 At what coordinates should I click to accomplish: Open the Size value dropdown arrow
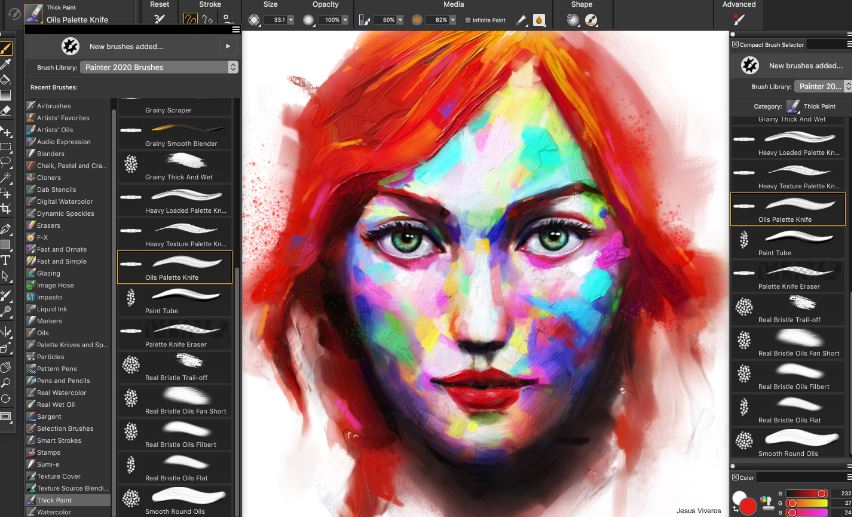[x=291, y=20]
